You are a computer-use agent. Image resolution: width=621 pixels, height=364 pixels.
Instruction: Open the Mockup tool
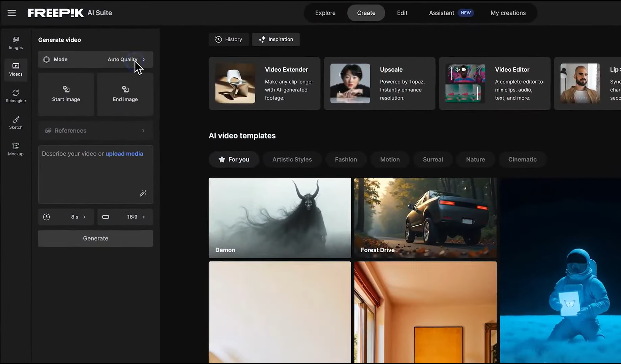pos(16,149)
